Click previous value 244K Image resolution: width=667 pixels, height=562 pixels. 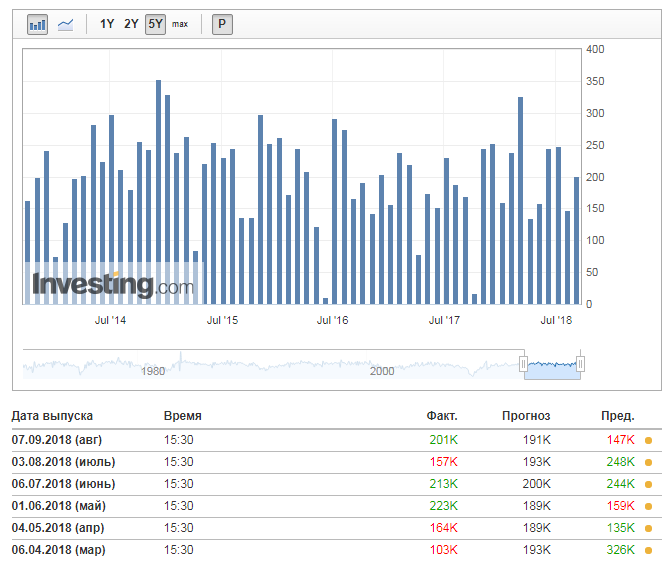(621, 484)
